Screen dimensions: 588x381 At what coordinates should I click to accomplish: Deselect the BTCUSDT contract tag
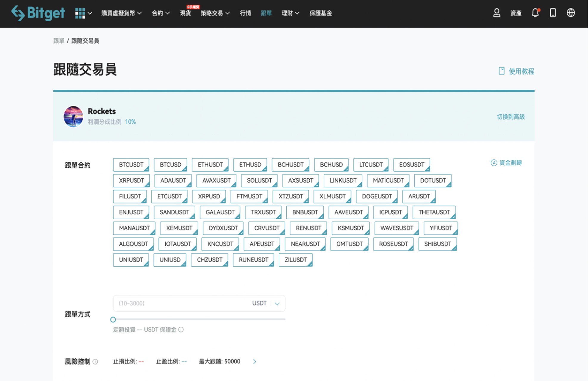click(131, 165)
